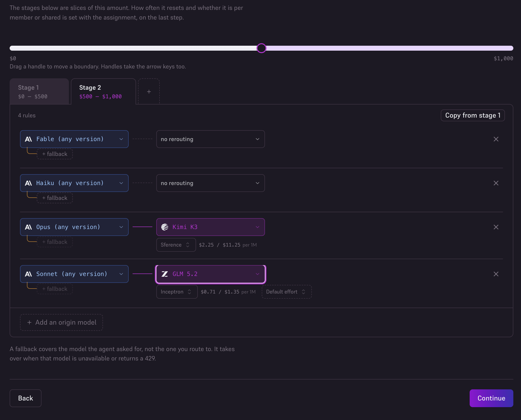
Task: Open the Fable 'no rerouting' target dropdown
Action: [211, 139]
